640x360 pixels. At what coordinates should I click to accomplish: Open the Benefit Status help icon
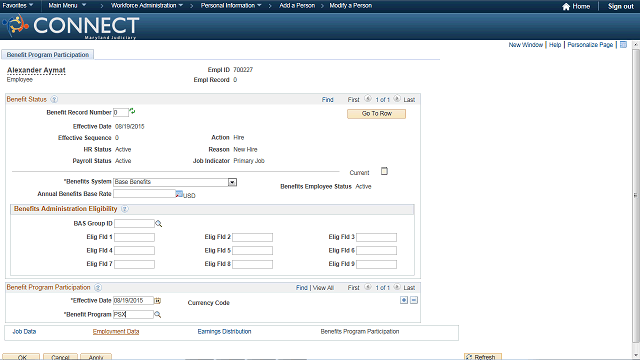[54, 99]
